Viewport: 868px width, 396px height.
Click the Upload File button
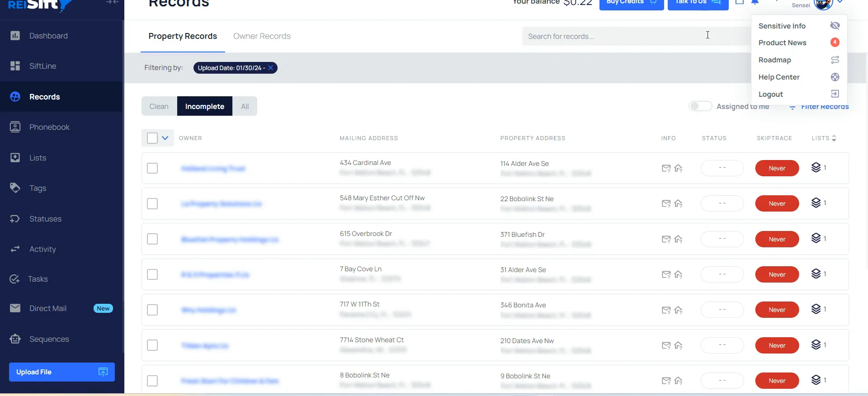tap(62, 372)
